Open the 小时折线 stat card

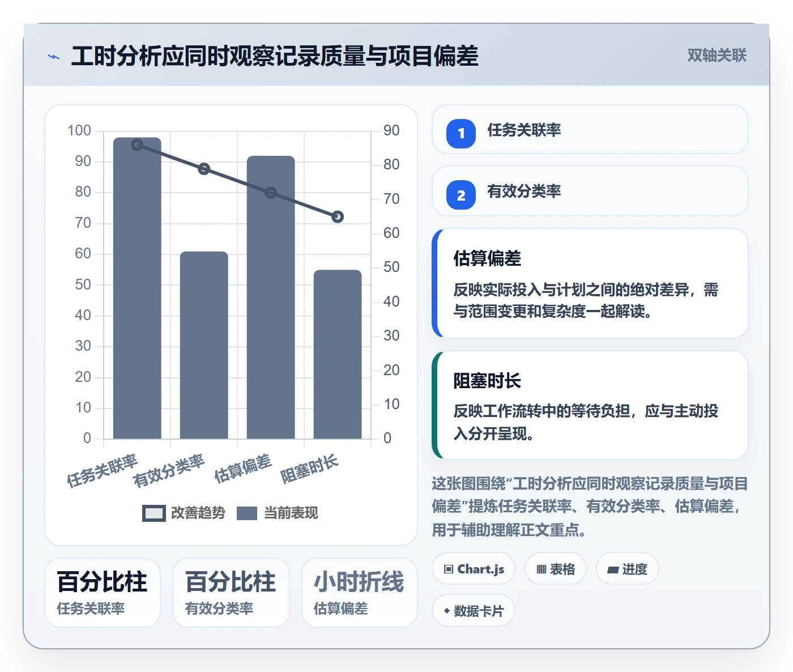(x=360, y=593)
